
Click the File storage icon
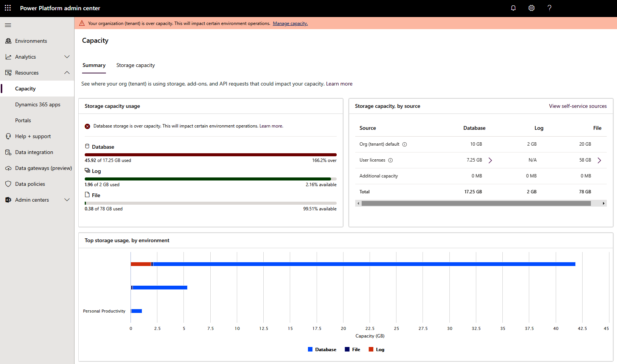pos(87,194)
